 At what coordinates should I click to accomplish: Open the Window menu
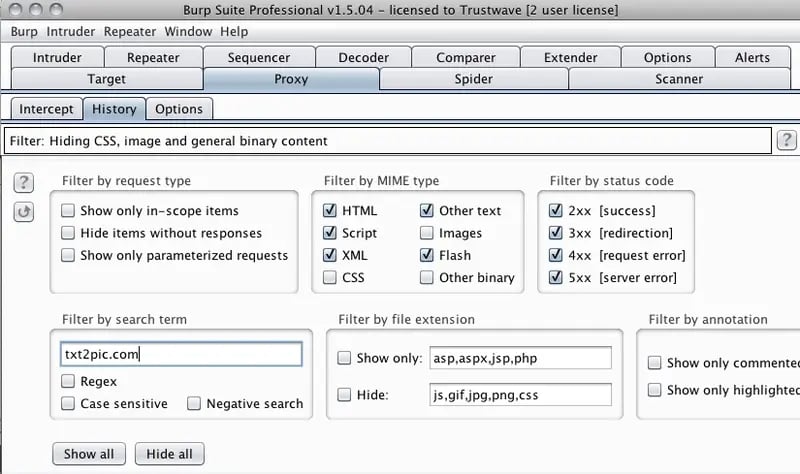(188, 32)
